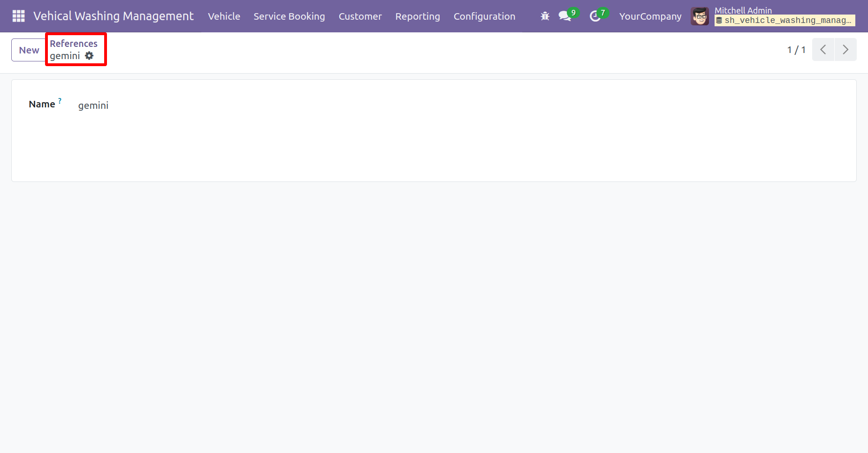The height and width of the screenshot is (453, 868).
Task: Open the Customer menu
Action: pos(360,16)
